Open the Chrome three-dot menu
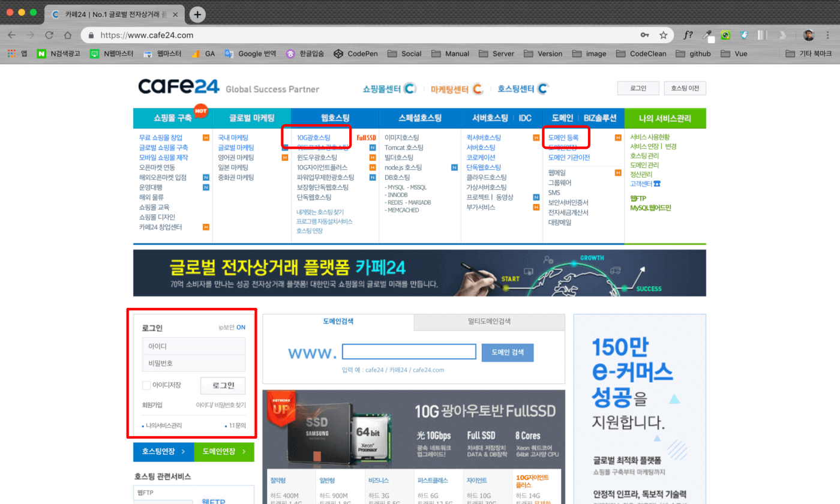 click(828, 35)
